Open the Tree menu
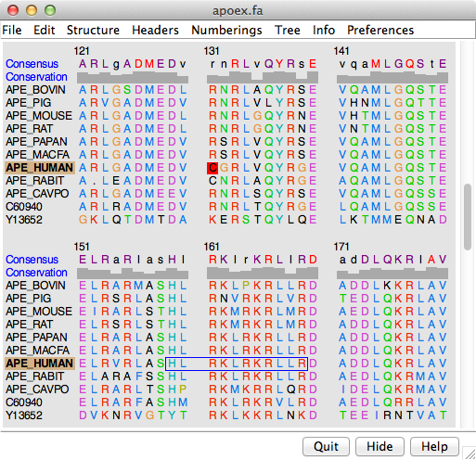This screenshot has width=476, height=460. [x=288, y=30]
